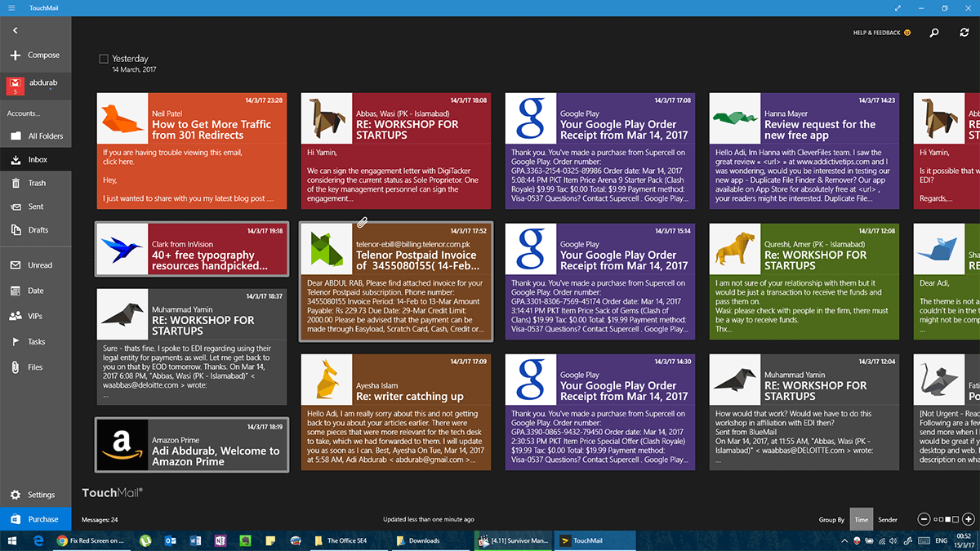Screen dimensions: 980x551
Task: Open All Folders in sidebar
Action: 35,136
